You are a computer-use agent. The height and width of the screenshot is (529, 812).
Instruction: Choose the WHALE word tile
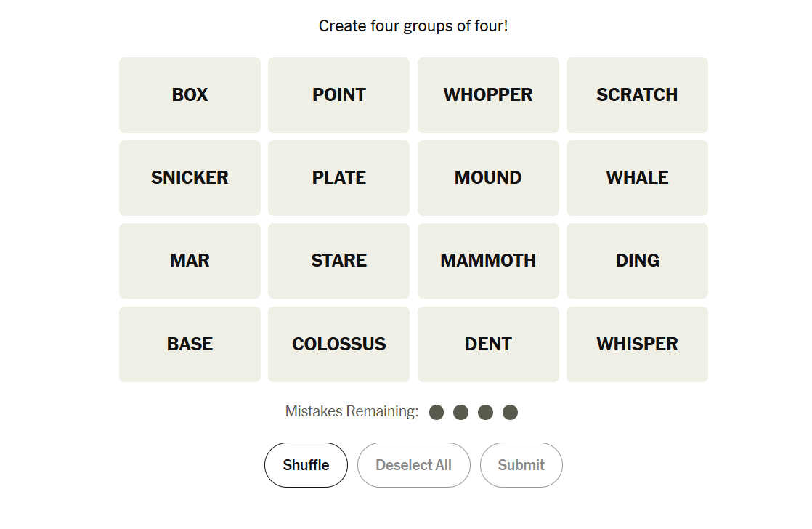(x=637, y=178)
